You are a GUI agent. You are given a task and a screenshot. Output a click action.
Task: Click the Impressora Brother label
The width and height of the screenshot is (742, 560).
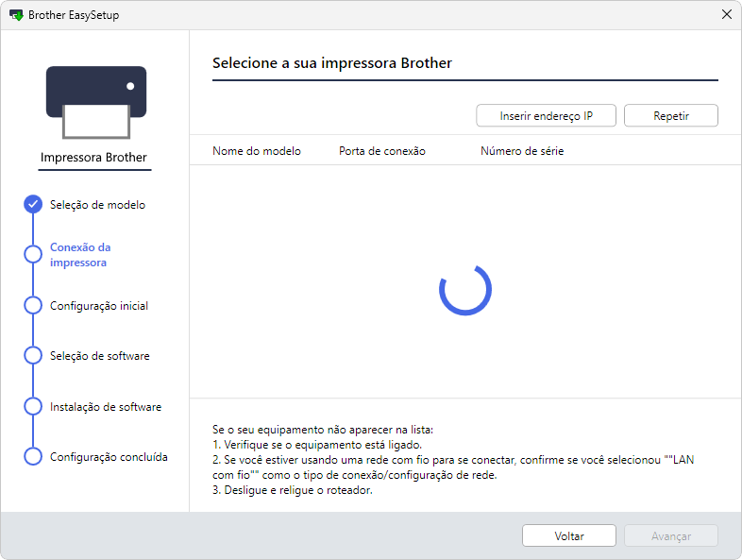(x=93, y=157)
